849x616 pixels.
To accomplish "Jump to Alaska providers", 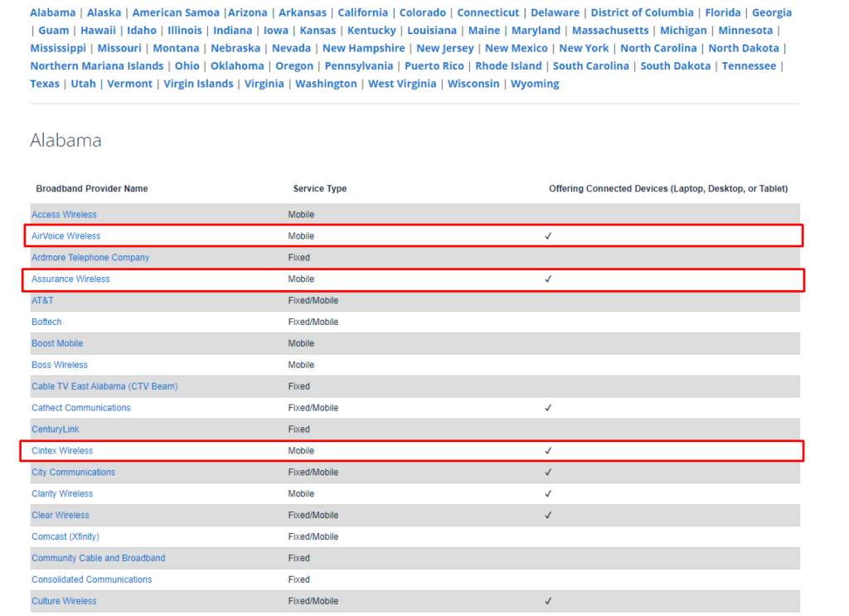I will (104, 12).
